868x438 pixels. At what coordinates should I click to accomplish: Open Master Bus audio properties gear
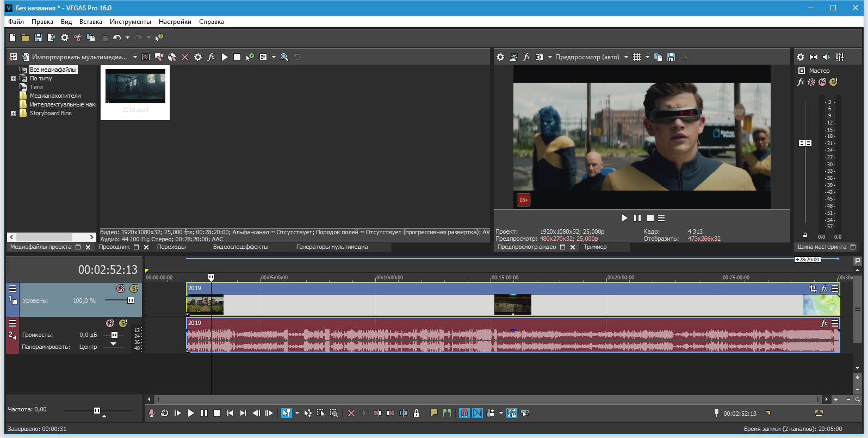[x=801, y=57]
